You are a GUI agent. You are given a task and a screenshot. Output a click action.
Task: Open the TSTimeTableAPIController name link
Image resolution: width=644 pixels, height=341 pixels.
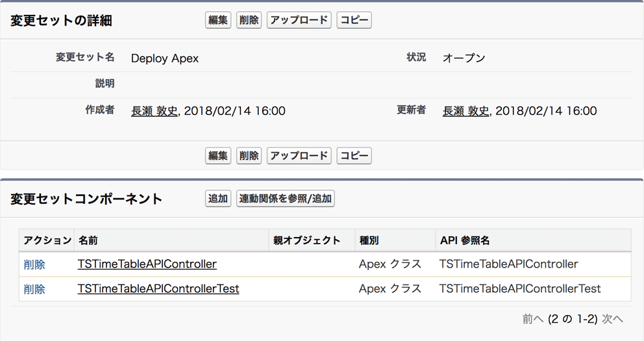pos(147,264)
